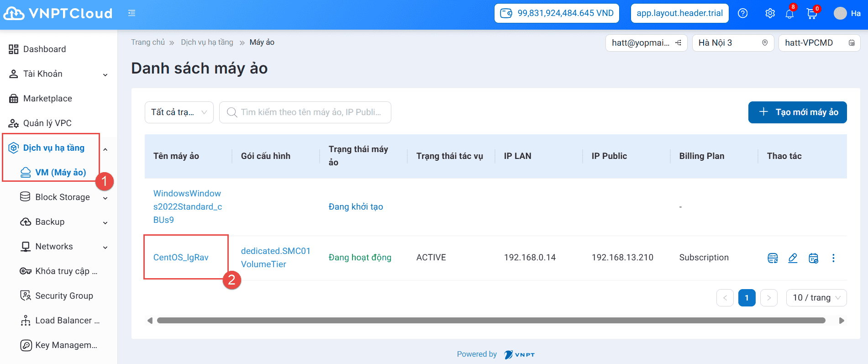
Task: Click the edit pencil icon for CentOS_IgRav
Action: tap(793, 258)
